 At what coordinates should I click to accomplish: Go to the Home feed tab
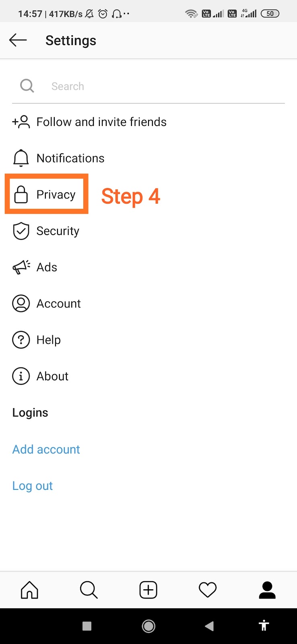pos(29,590)
